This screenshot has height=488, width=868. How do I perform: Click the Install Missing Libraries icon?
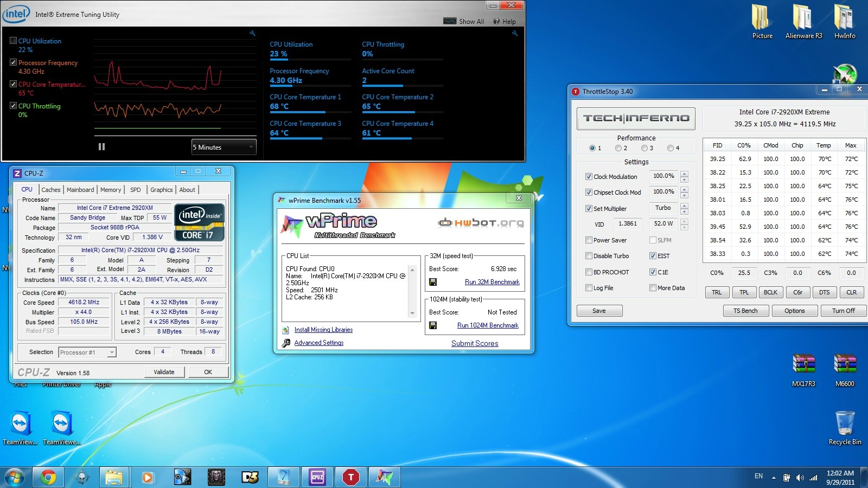[286, 330]
